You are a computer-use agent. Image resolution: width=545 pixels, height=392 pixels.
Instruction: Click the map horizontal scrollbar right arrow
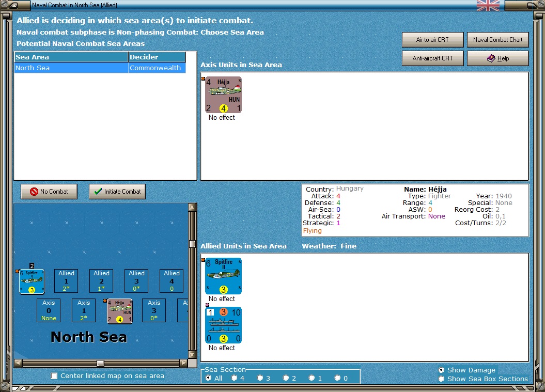coord(183,363)
